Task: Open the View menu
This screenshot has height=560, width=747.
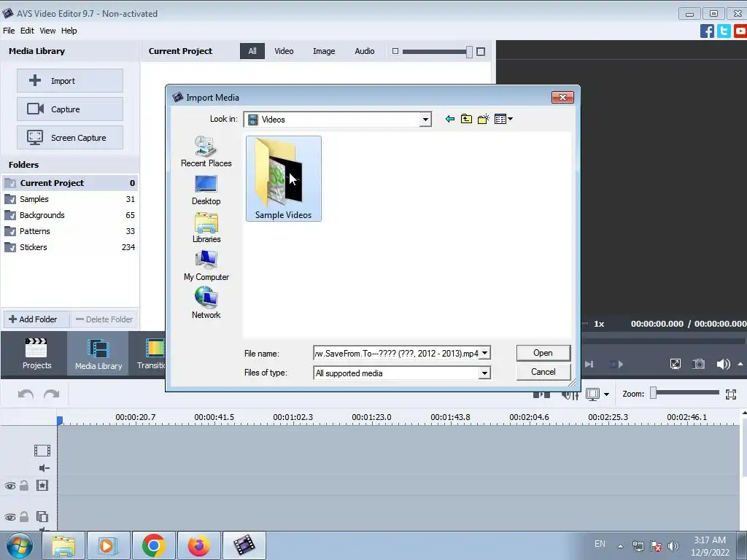Action: pyautogui.click(x=47, y=31)
